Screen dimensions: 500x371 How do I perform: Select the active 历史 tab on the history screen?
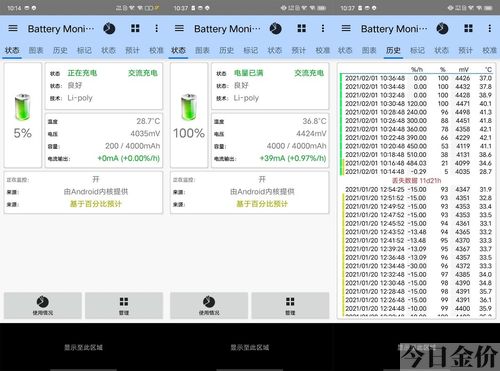click(x=393, y=50)
